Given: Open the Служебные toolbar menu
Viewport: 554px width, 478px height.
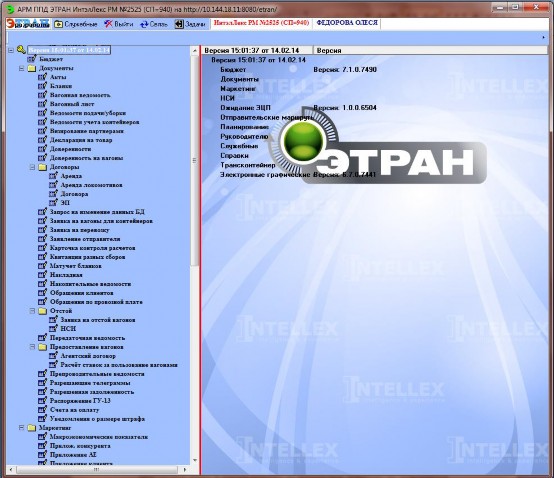Looking at the screenshot, I should [x=76, y=24].
